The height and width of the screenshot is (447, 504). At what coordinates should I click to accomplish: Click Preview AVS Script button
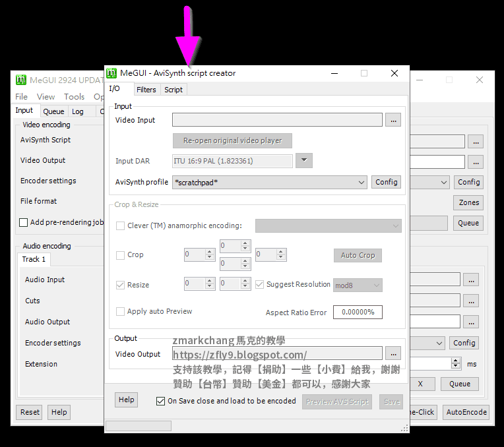tap(337, 402)
